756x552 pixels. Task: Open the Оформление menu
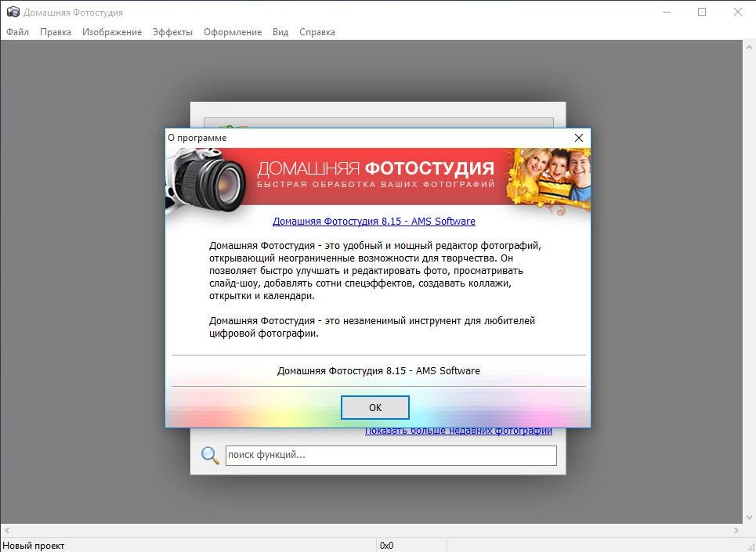pyautogui.click(x=233, y=32)
